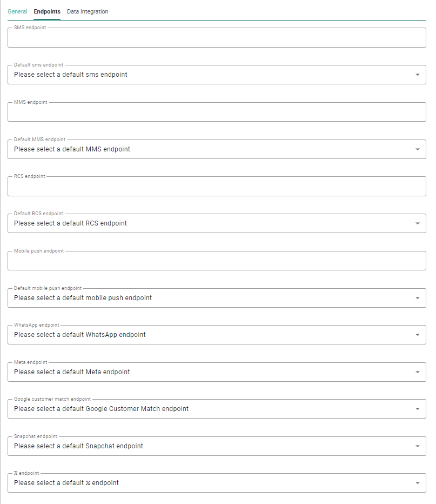Click the Mobile push endpoint field
436x504 pixels.
pyautogui.click(x=216, y=261)
